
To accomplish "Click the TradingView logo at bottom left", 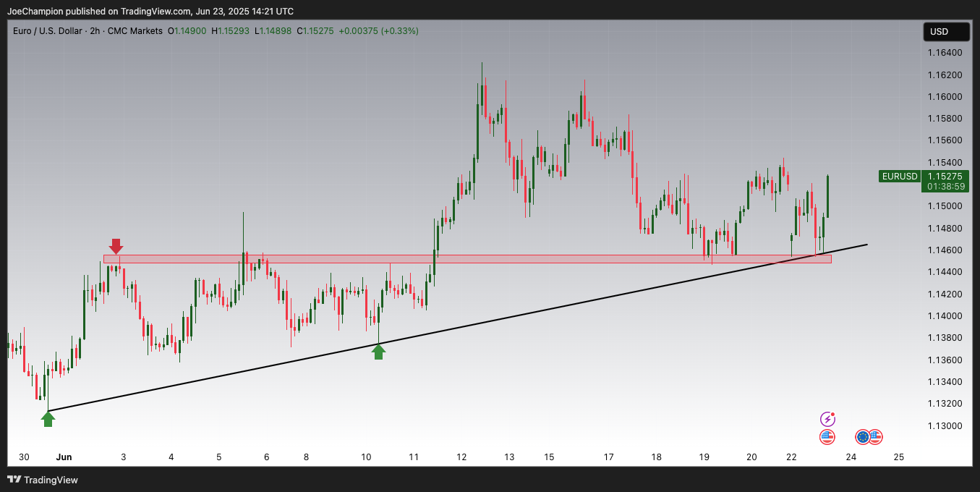I will pyautogui.click(x=43, y=480).
